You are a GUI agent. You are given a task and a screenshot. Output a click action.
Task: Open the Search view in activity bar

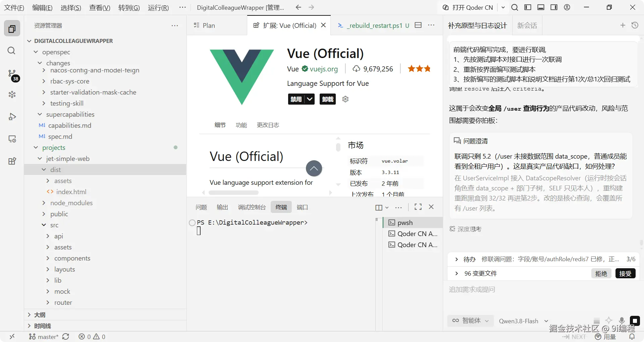12,51
